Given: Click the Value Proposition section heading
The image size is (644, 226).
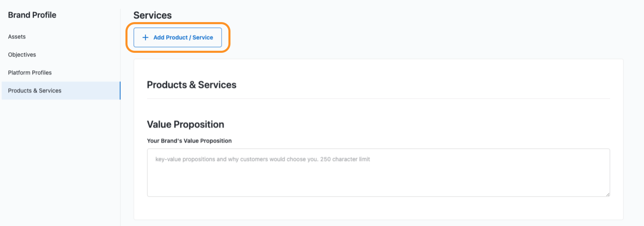Looking at the screenshot, I should click(186, 124).
